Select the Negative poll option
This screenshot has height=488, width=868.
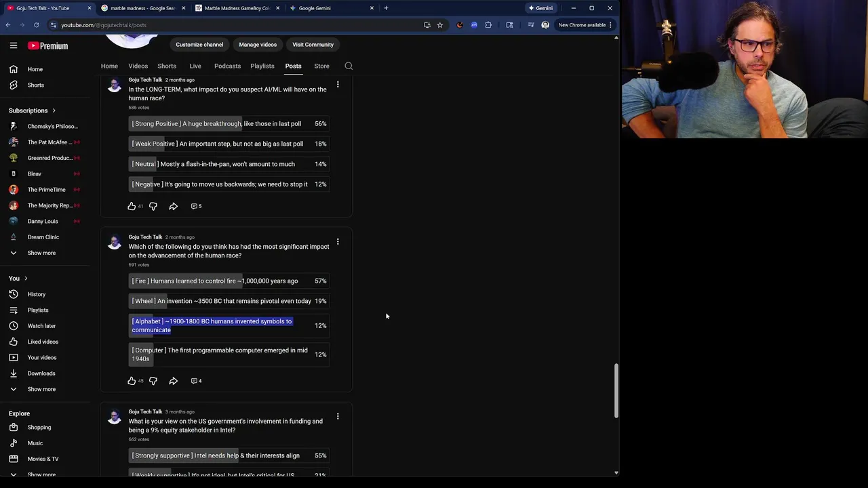[x=229, y=184]
